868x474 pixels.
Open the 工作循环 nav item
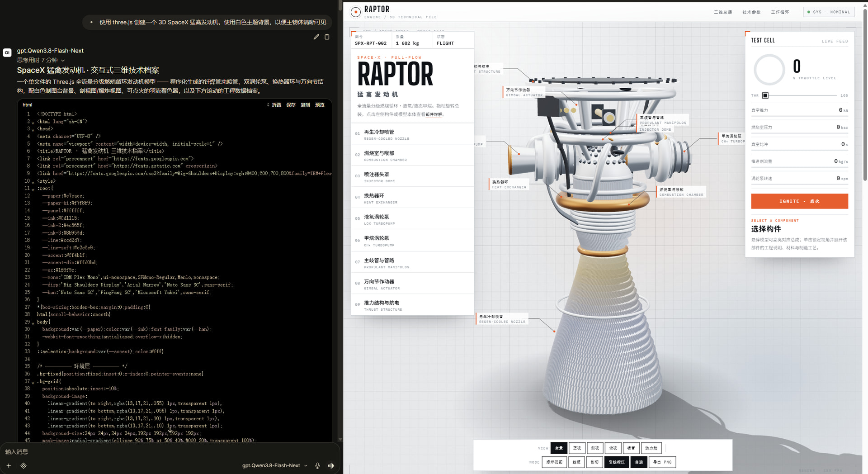coord(780,12)
